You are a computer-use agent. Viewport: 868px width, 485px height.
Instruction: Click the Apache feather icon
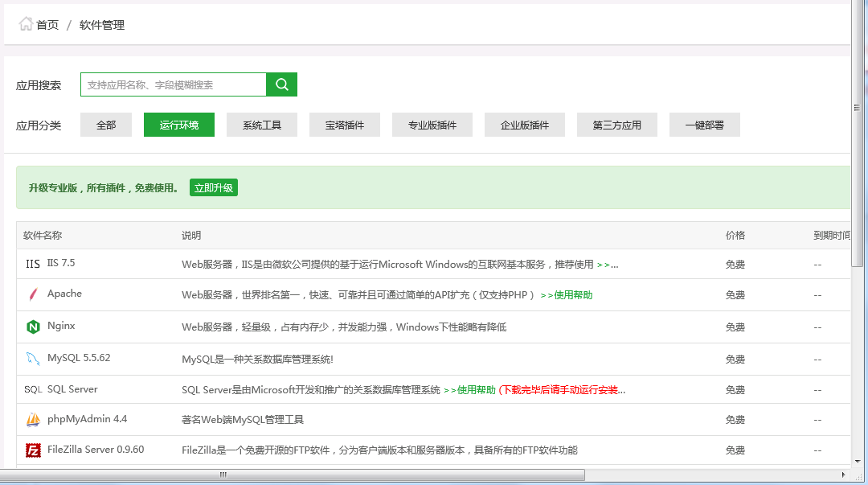[x=33, y=294]
